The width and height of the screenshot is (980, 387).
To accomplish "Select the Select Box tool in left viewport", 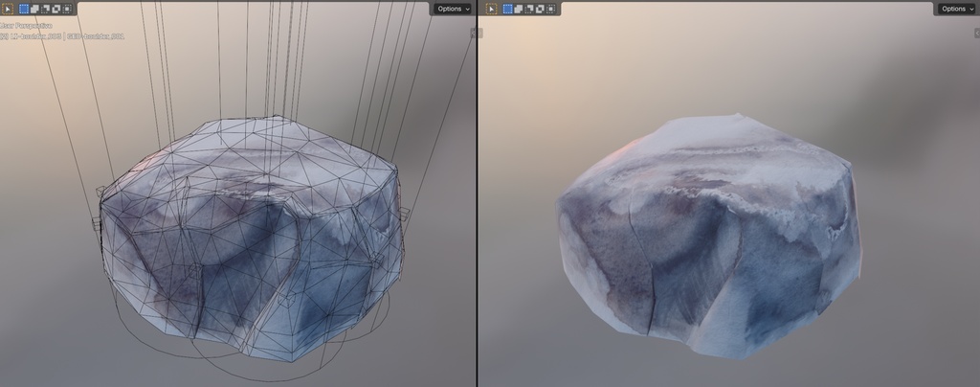I will click(x=8, y=9).
